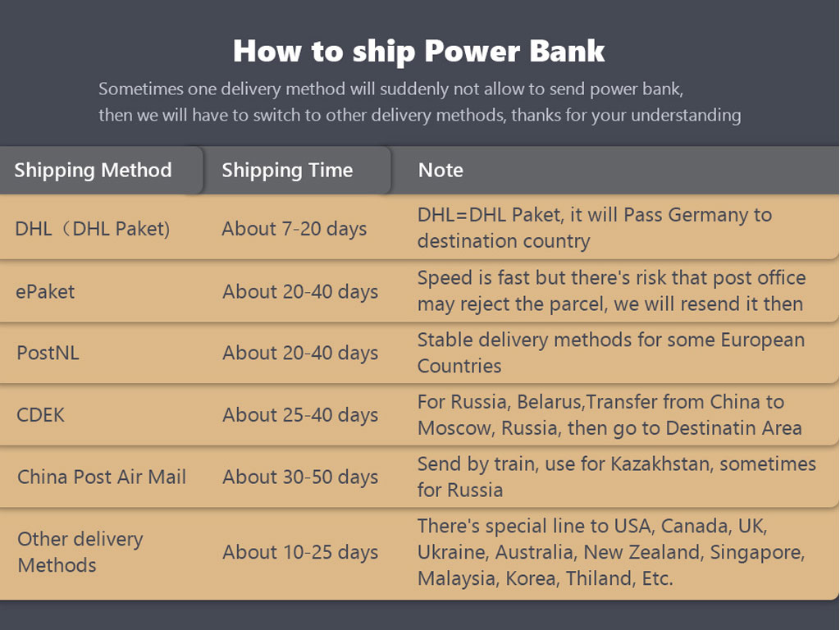Viewport: 840px width, 630px height.
Task: Click 'About 25-40 days' for CDEK
Action: click(300, 415)
